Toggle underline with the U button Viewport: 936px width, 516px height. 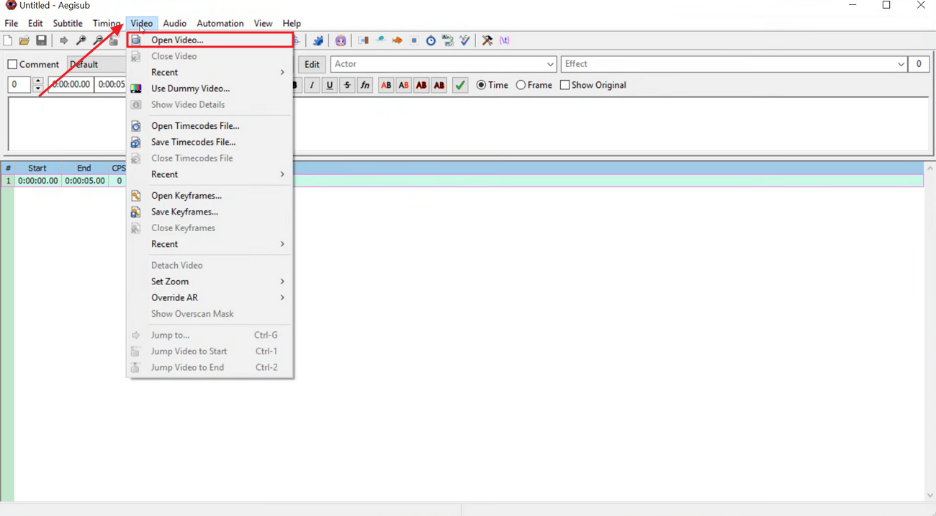pyautogui.click(x=330, y=85)
